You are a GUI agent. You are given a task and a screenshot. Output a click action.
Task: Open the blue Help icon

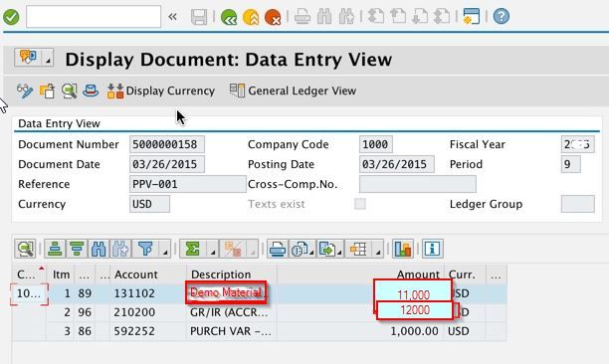(x=501, y=17)
